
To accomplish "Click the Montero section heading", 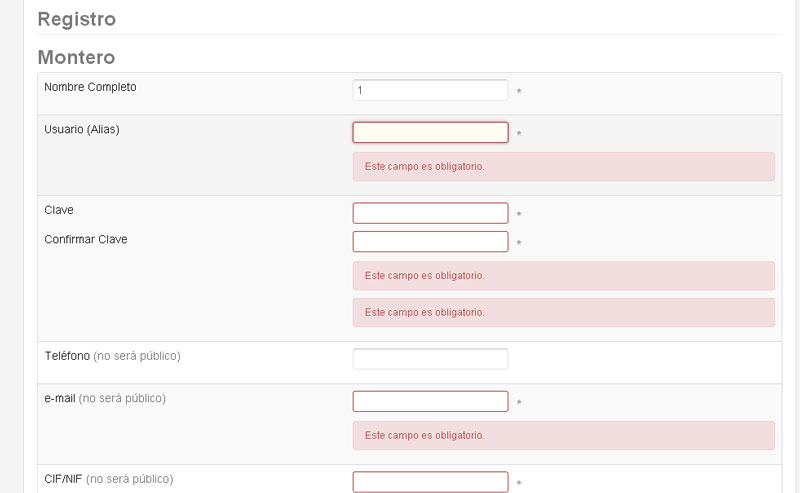I will pyautogui.click(x=77, y=57).
